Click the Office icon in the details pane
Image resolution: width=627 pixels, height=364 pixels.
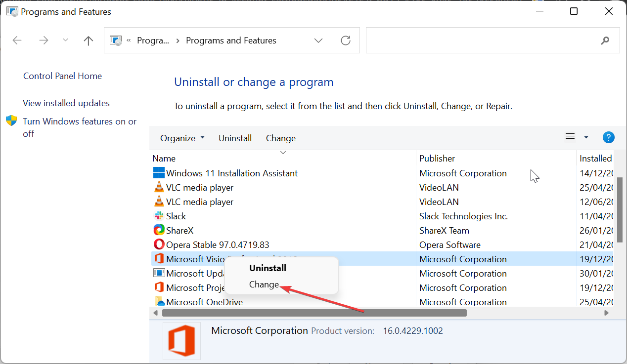coord(181,340)
